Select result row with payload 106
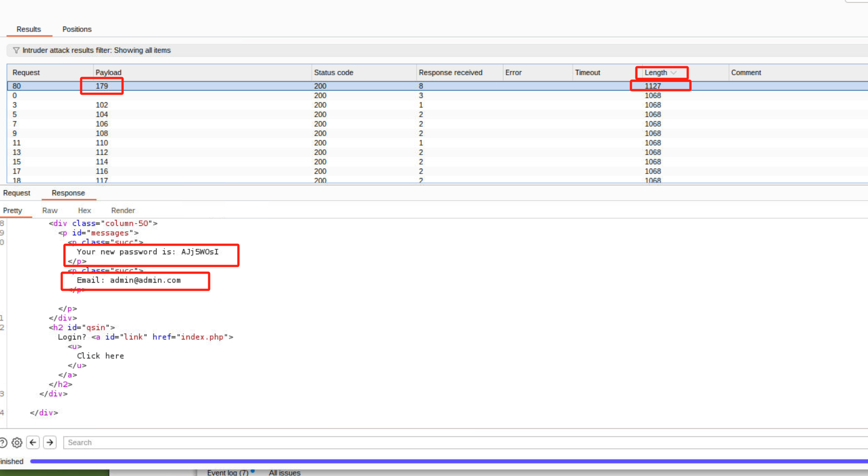This screenshot has height=476, width=868. point(437,124)
